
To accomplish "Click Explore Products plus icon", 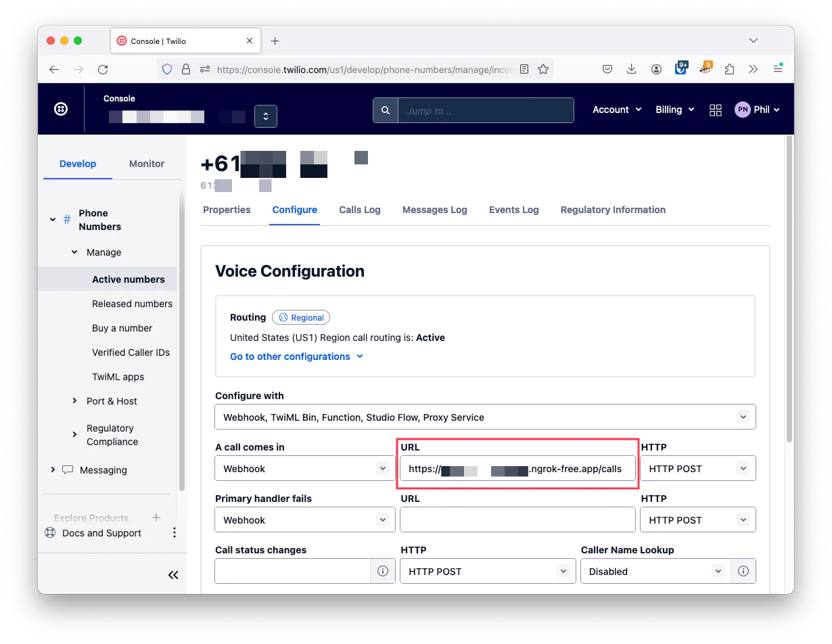I will coord(156,517).
